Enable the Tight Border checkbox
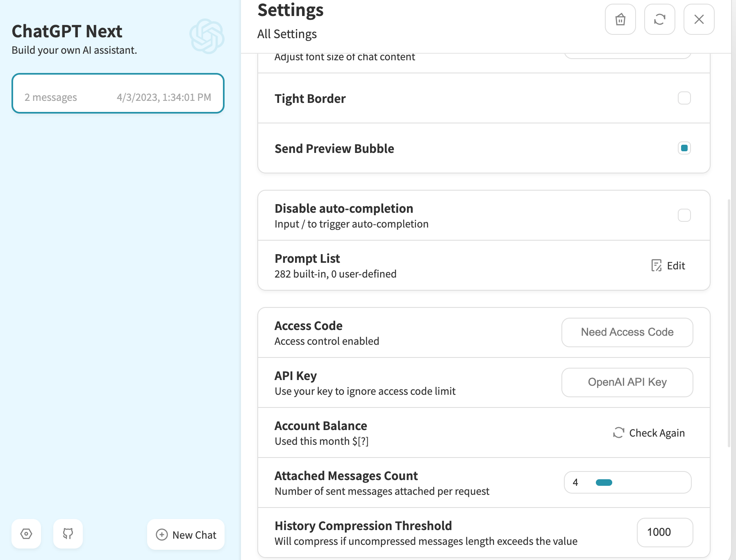 tap(684, 98)
